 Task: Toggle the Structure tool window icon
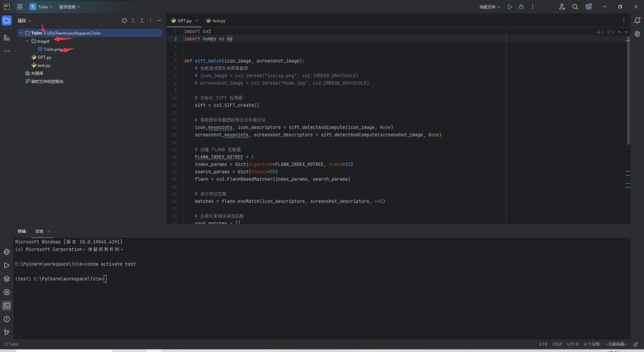7,38
